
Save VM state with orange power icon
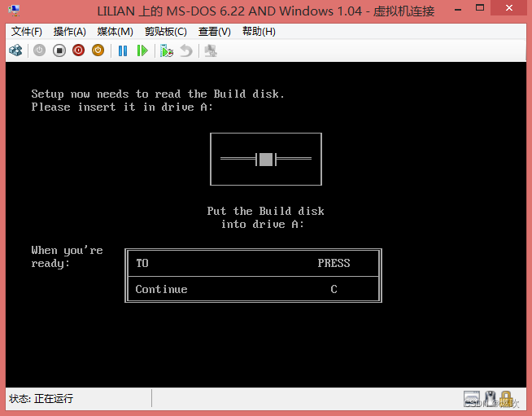pyautogui.click(x=98, y=50)
